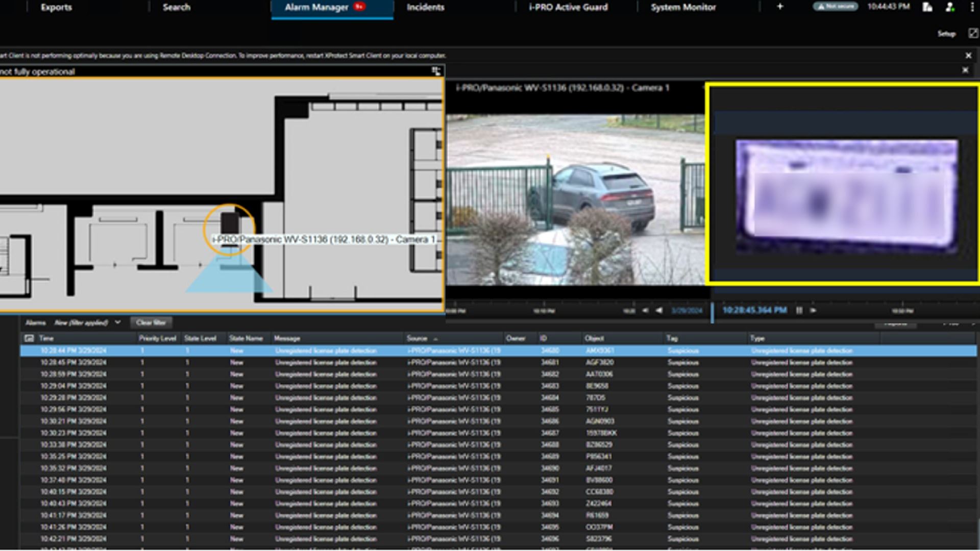Screen dimensions: 980x551
Task: Jump to previous sequence in playback
Action: pyautogui.click(x=645, y=310)
